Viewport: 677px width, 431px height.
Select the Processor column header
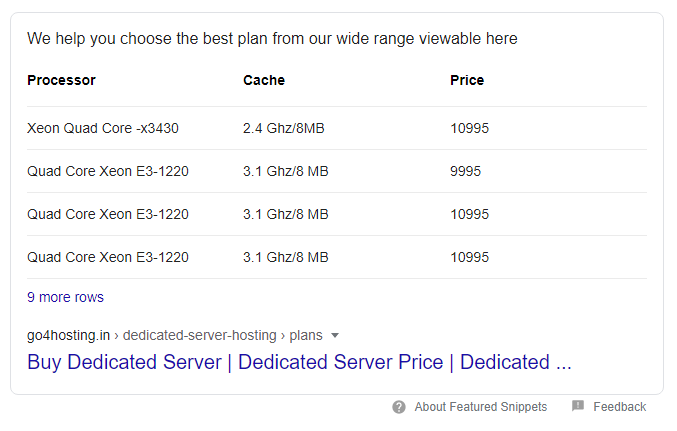(x=61, y=80)
